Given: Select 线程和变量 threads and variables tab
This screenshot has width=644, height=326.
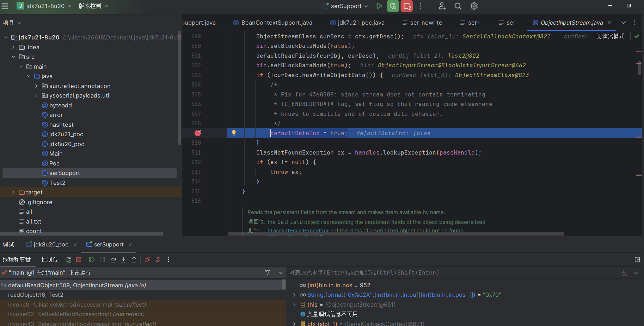Looking at the screenshot, I should tap(17, 259).
